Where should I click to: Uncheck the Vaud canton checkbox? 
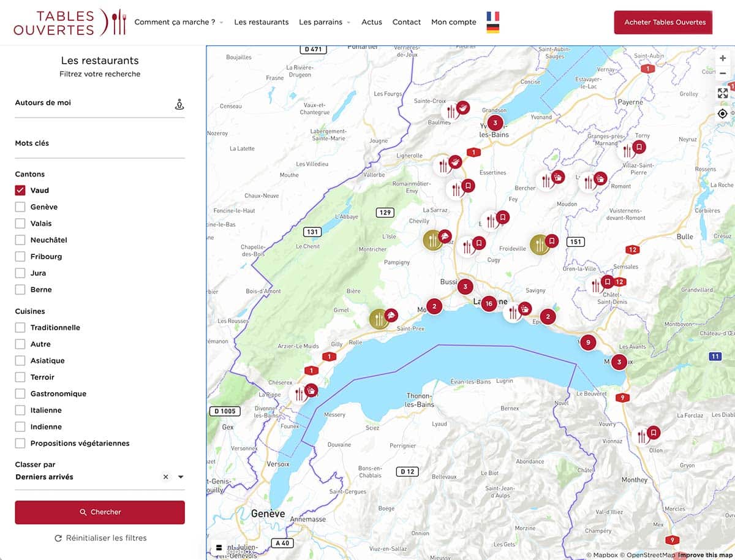(20, 191)
